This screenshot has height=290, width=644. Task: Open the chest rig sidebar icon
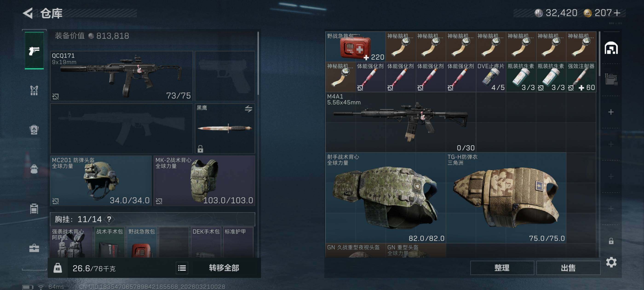click(34, 90)
